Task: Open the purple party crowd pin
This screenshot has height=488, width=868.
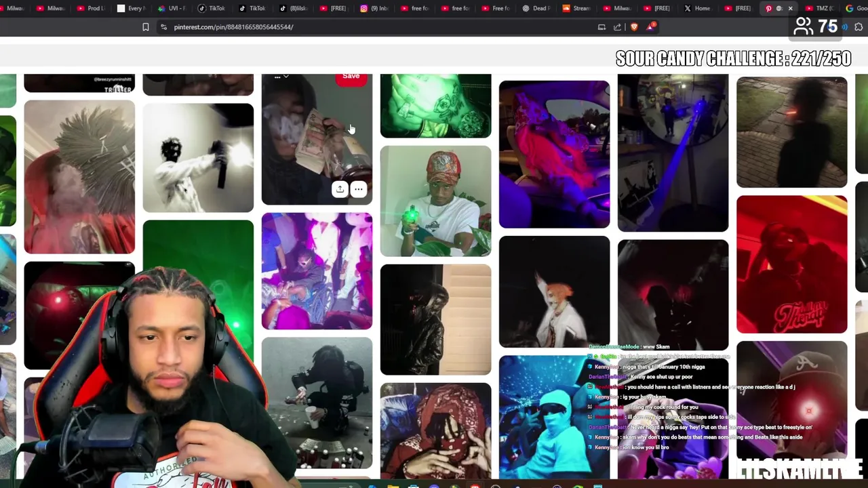Action: pos(317,271)
